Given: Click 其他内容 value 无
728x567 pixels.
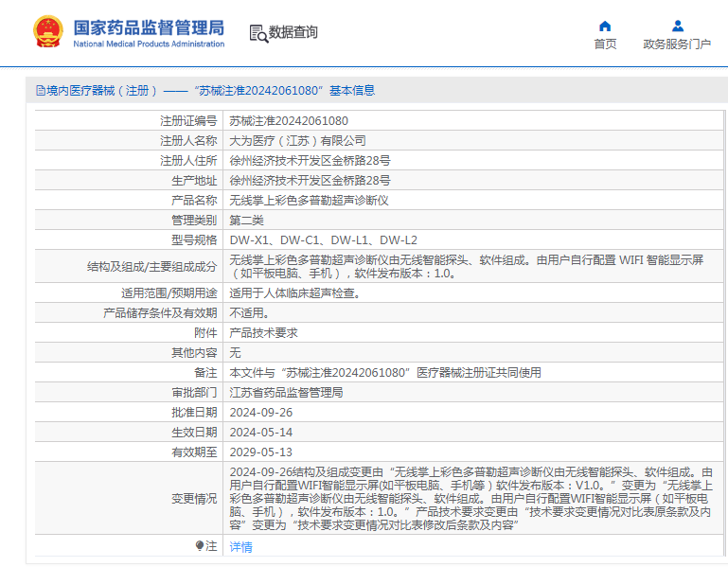Looking at the screenshot, I should [x=235, y=353].
